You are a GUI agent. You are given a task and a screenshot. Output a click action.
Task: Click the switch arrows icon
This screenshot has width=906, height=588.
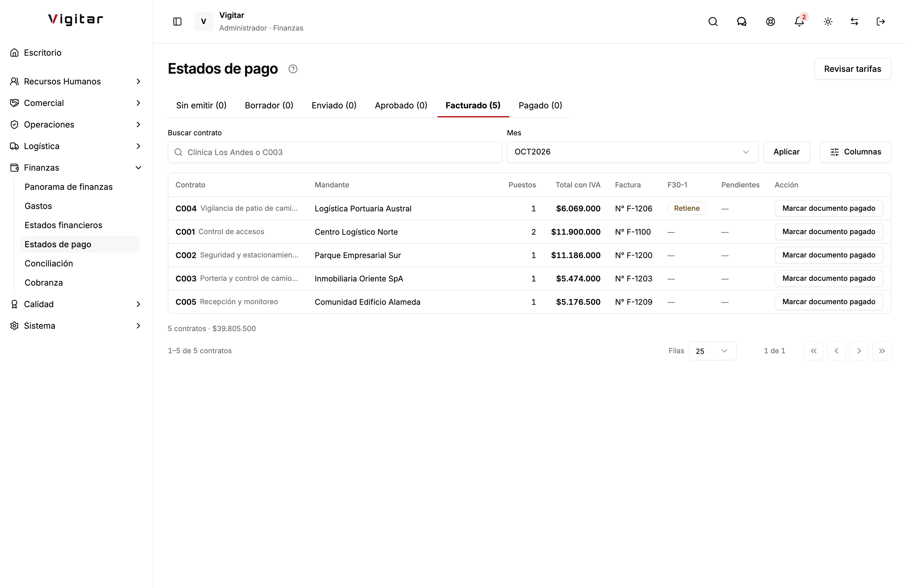pos(854,22)
